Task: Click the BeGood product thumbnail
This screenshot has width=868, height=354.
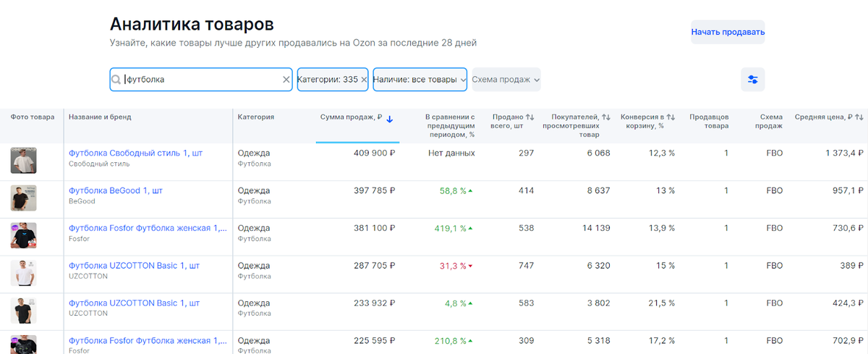Action: tap(23, 198)
